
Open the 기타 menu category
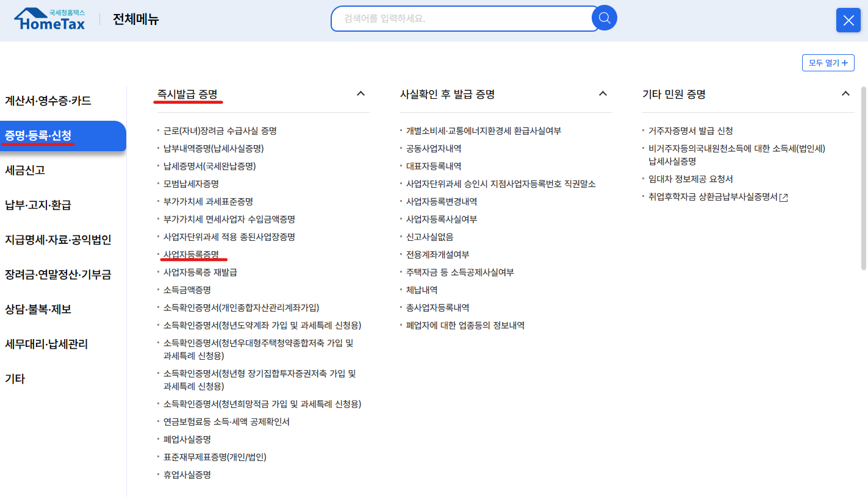15,379
